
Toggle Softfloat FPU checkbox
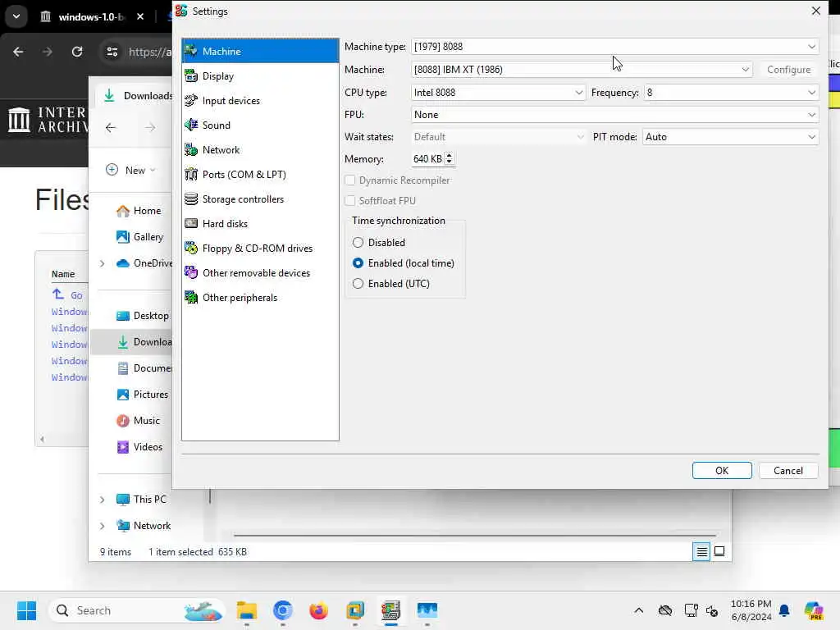[349, 201]
